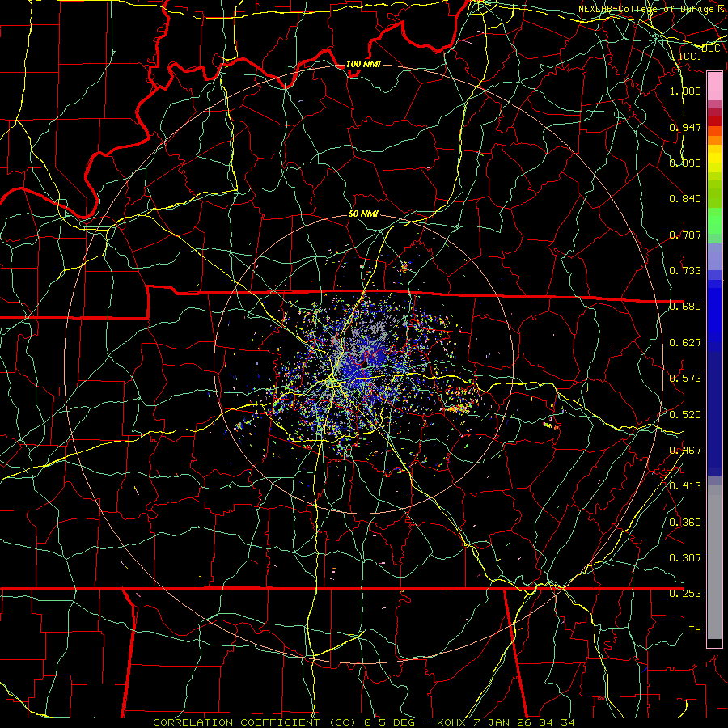Select the 0.467 legend value
The width and height of the screenshot is (728, 728).
tap(685, 450)
